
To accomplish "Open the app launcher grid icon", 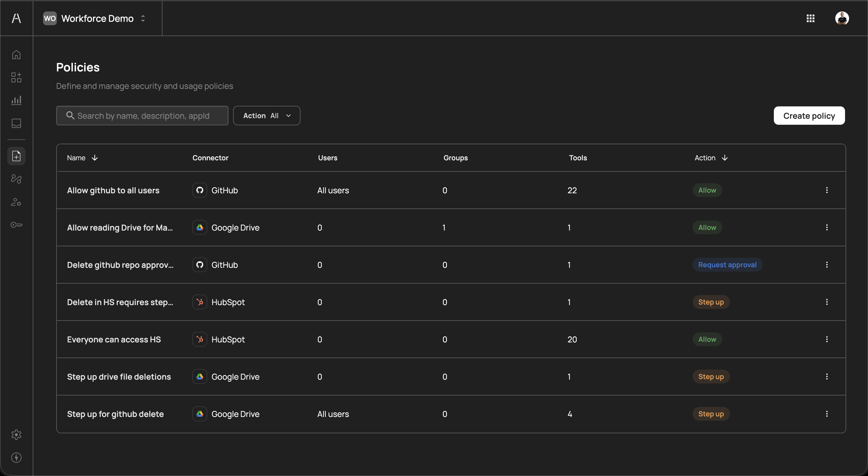I will pos(810,19).
